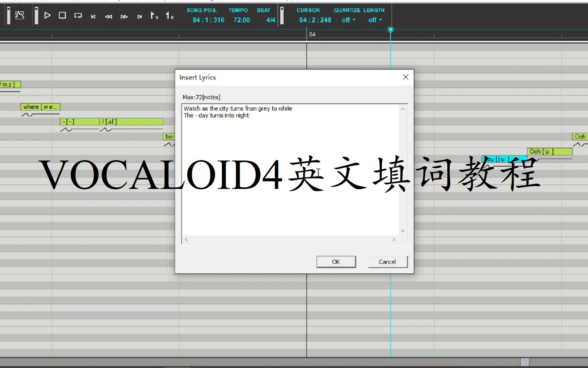Viewport: 588px width, 368px height.
Task: Set start marker flag icon
Action: pos(154,16)
